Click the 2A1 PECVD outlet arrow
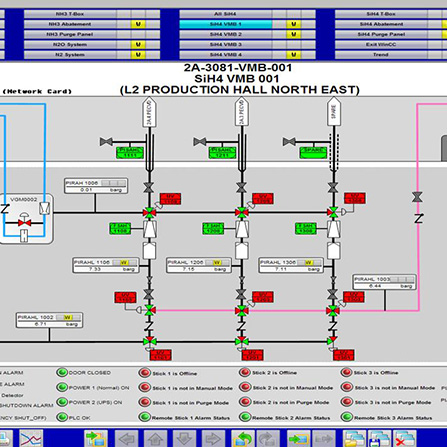The height and width of the screenshot is (447, 447). pyautogui.click(x=149, y=112)
